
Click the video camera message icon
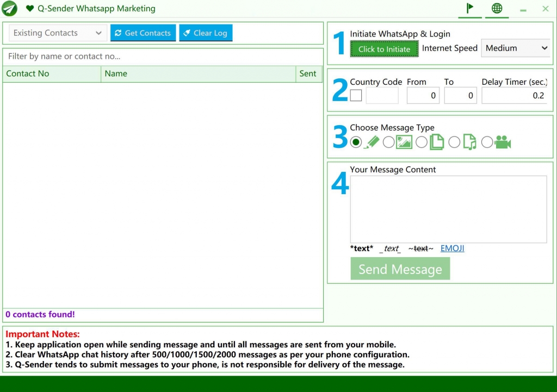[x=503, y=142]
